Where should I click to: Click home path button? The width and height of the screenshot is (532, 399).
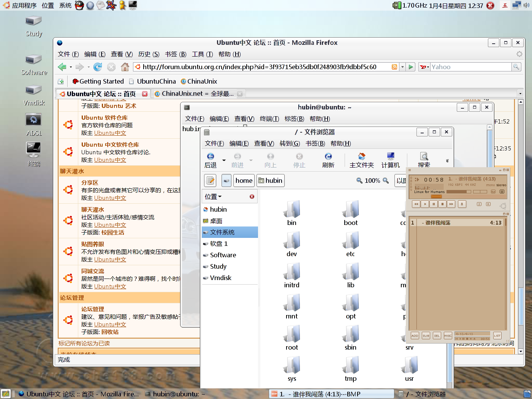(244, 180)
